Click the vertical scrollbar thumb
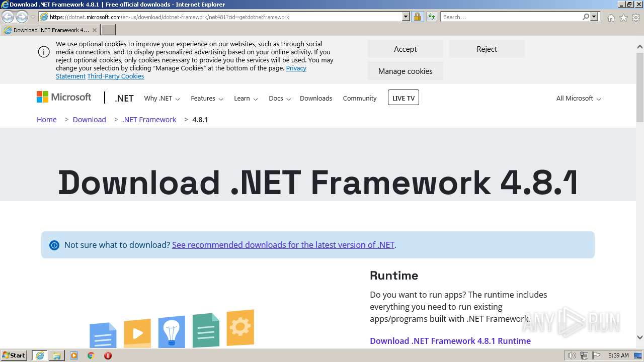Viewport: 644px width, 362px height. tap(640, 86)
